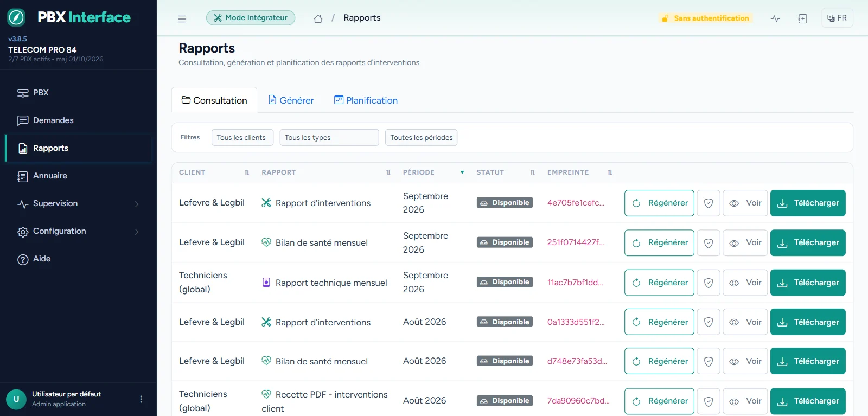The image size is (868, 416).
Task: Régénérer the Recette PDF report
Action: (x=659, y=401)
